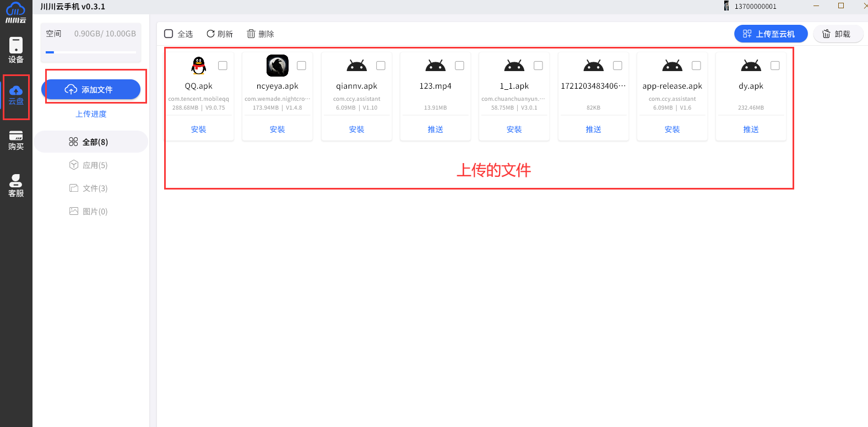Click the Android icon of app-release.apk
868x427 pixels.
pyautogui.click(x=672, y=66)
